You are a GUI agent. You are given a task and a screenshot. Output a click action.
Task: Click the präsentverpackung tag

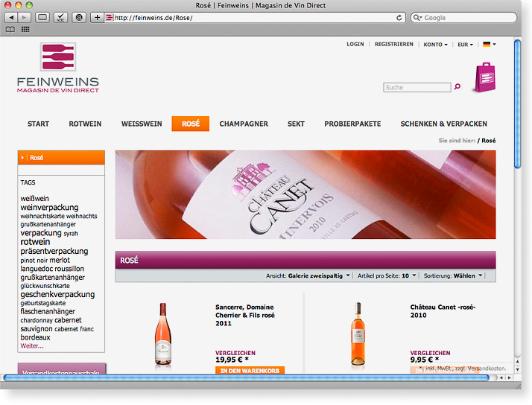pyautogui.click(x=54, y=251)
